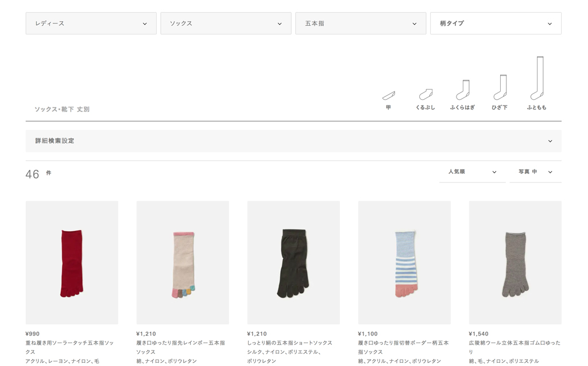Expand the 詳細検索設定 advanced search panel
This screenshot has height=366, width=588.
[x=293, y=141]
